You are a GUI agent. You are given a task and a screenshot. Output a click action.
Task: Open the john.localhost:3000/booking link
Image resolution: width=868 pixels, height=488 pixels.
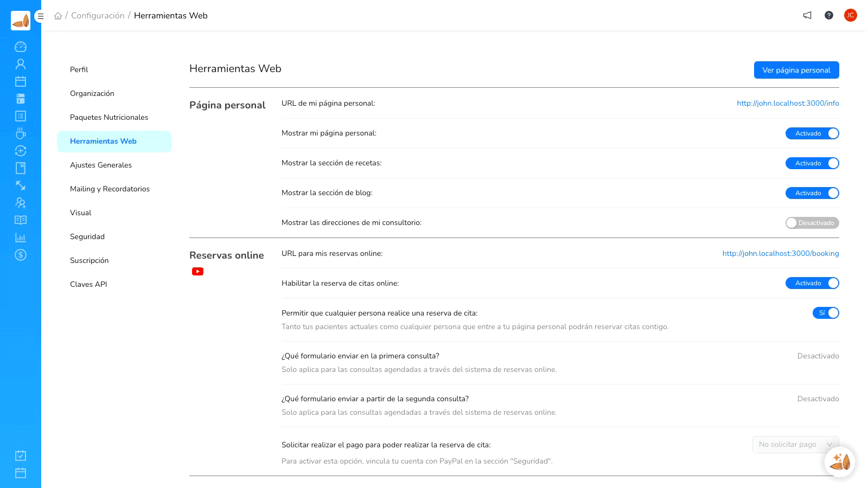(781, 253)
